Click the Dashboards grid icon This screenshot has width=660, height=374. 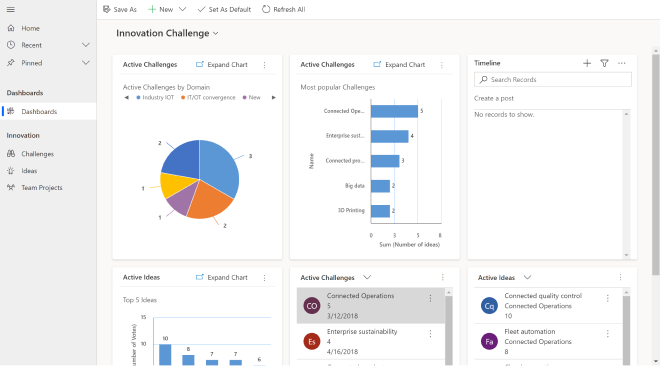point(11,111)
